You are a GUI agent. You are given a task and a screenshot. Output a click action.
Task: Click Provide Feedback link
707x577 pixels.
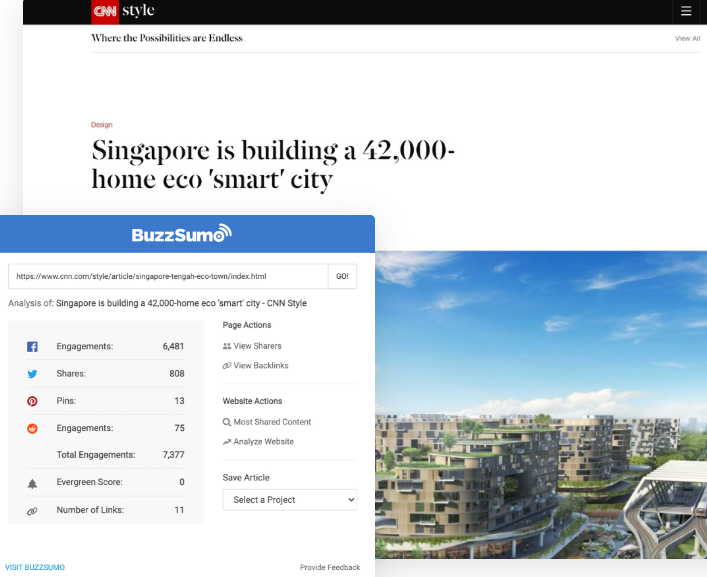(x=330, y=567)
